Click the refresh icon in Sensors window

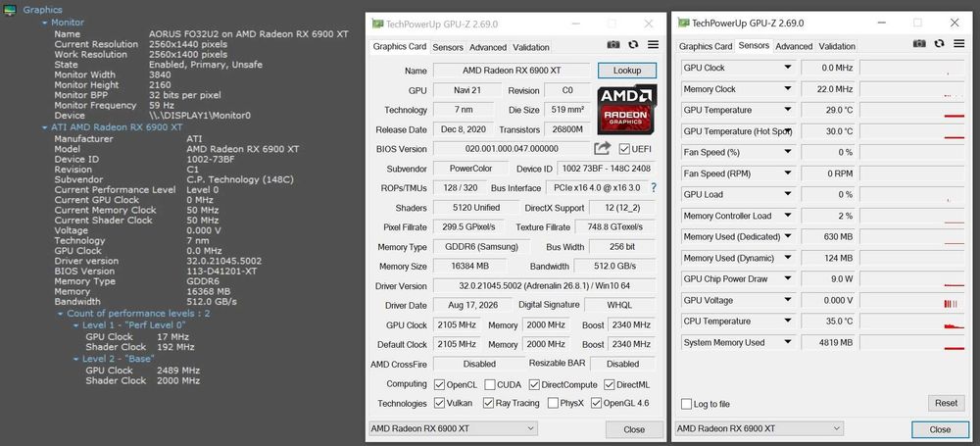click(939, 43)
